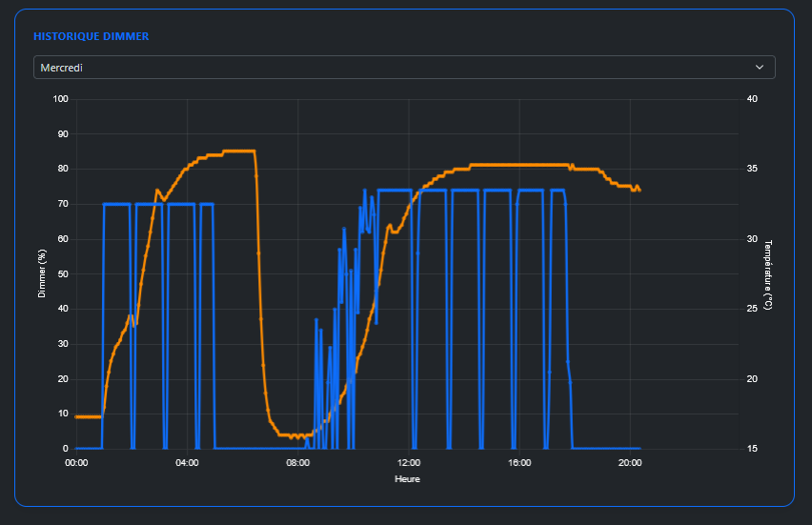Click the 20:00 time tick label
812x525 pixels.
(630, 463)
